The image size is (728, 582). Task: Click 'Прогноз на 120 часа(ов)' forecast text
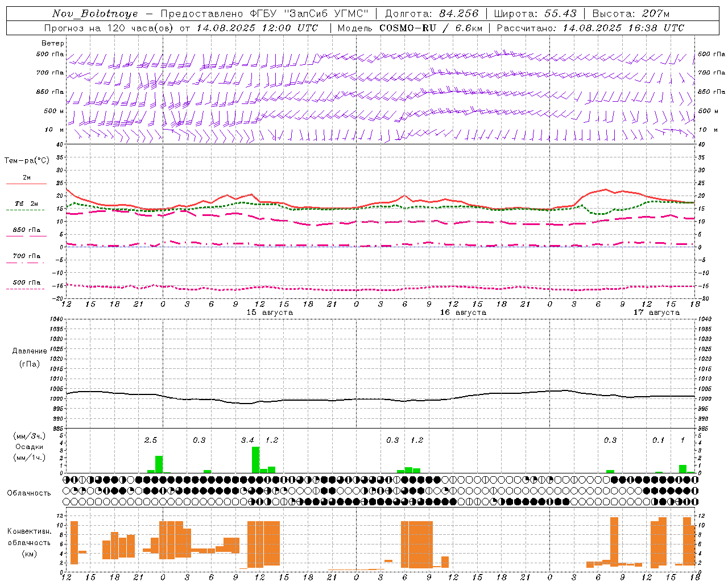[110, 28]
